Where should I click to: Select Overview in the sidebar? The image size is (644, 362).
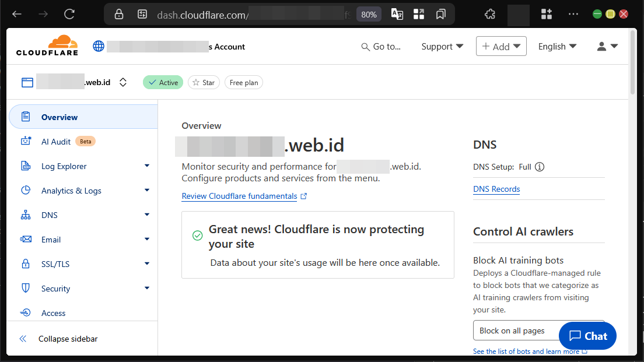(83, 117)
